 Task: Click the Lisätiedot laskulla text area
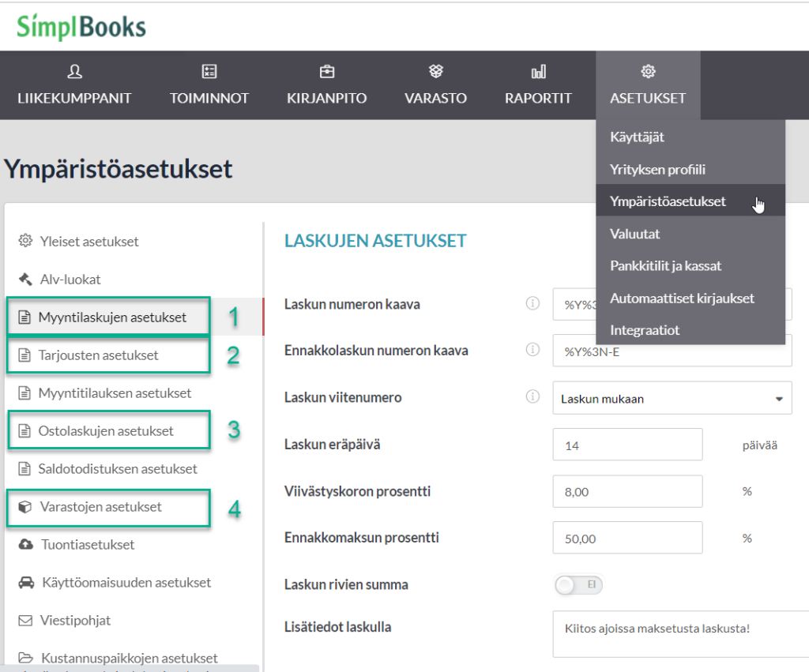coord(680,634)
